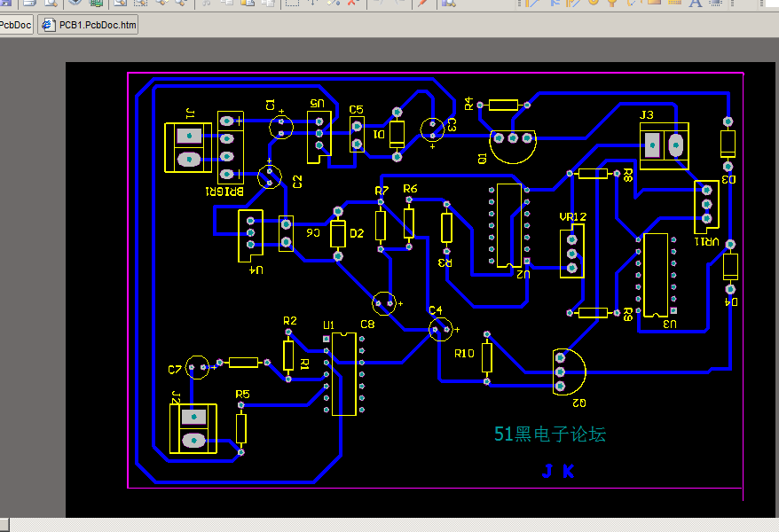Screen dimensions: 779x532
Task: Select diode D3 footprint
Action: (x=728, y=144)
